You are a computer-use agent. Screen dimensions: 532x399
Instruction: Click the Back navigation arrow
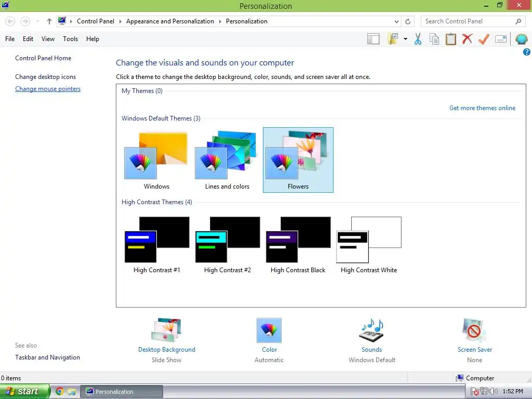click(10, 21)
